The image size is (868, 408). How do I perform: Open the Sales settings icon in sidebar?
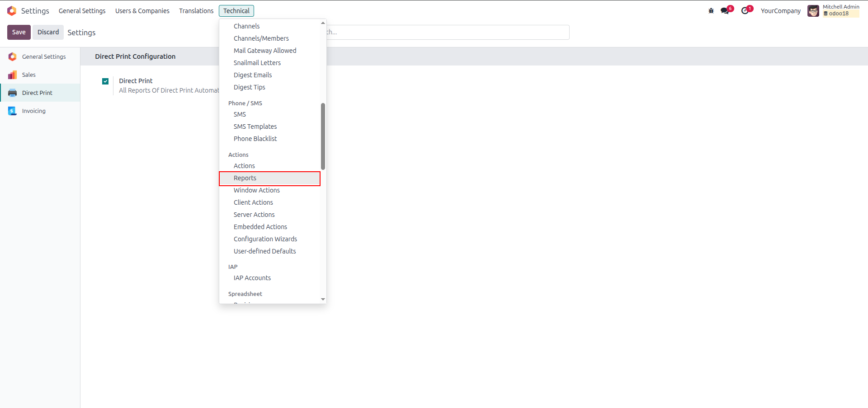13,75
